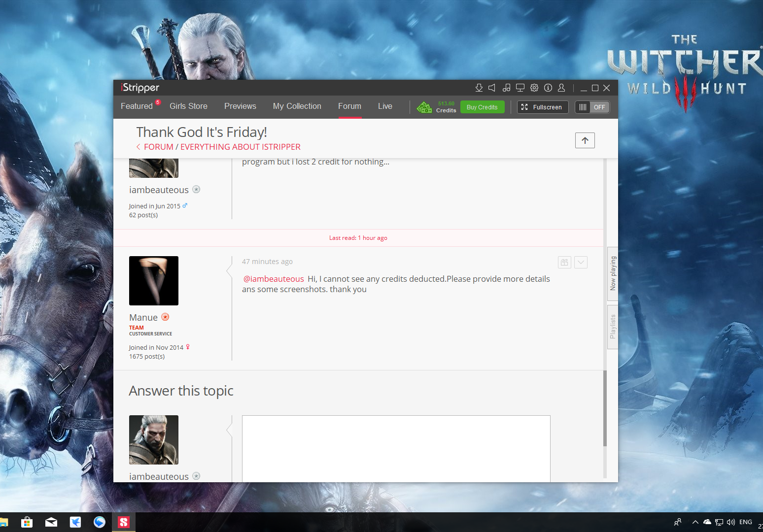
Task: Click the gift icon on Manue's post
Action: click(564, 262)
